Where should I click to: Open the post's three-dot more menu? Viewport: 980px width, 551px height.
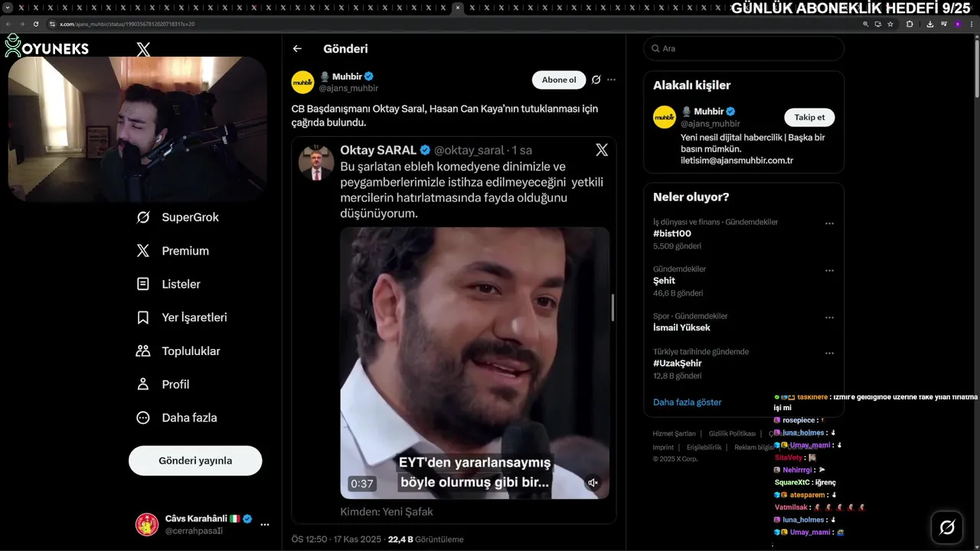611,80
